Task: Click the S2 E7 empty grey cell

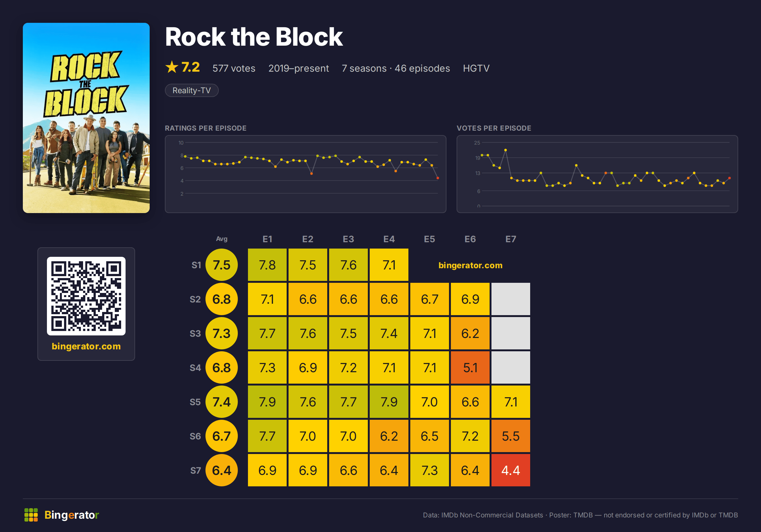Action: [x=511, y=299]
